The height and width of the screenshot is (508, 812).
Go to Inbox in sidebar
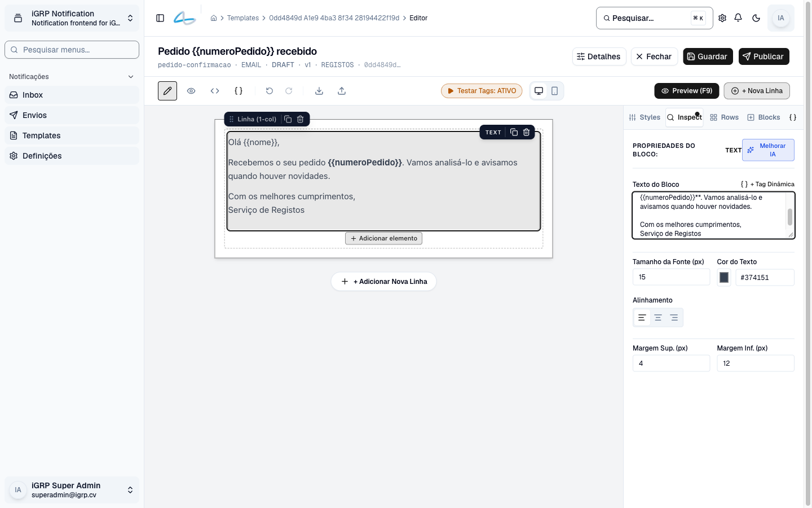click(72, 95)
